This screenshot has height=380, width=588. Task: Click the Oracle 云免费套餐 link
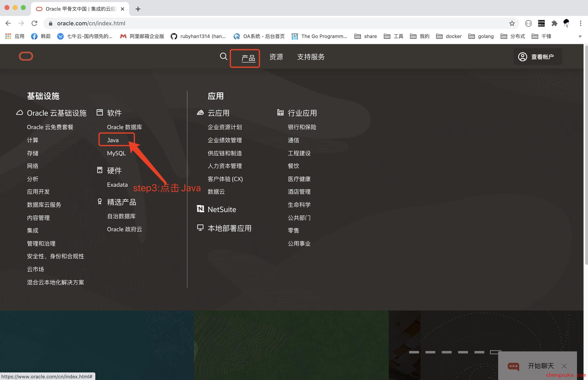tap(50, 127)
